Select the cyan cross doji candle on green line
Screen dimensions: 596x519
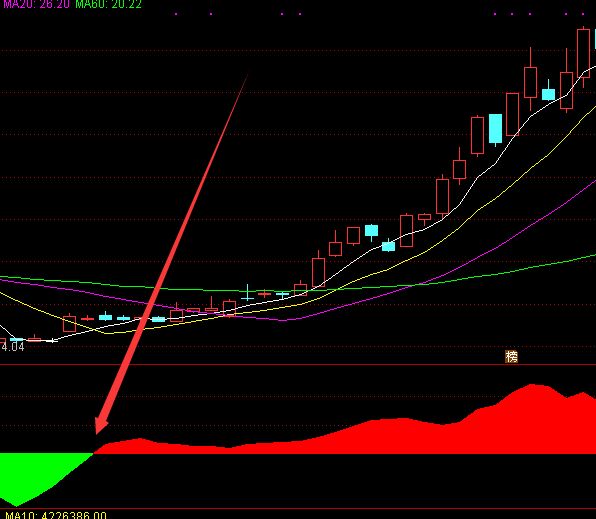click(x=247, y=292)
